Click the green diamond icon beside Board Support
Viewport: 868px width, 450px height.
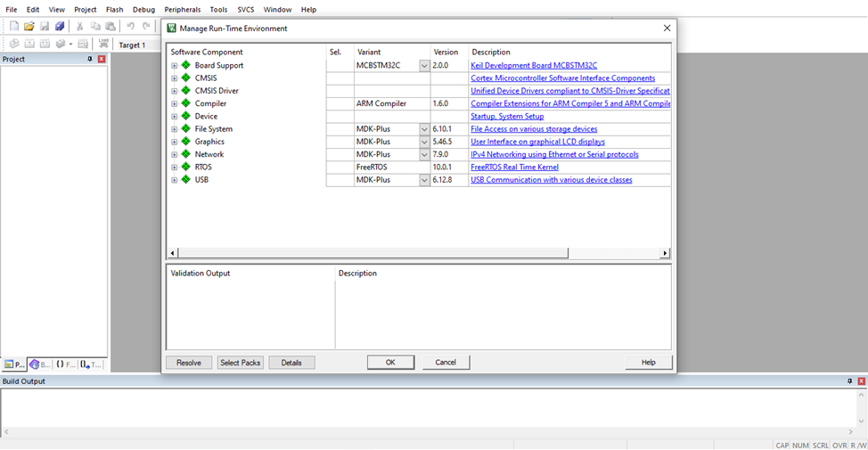(186, 65)
